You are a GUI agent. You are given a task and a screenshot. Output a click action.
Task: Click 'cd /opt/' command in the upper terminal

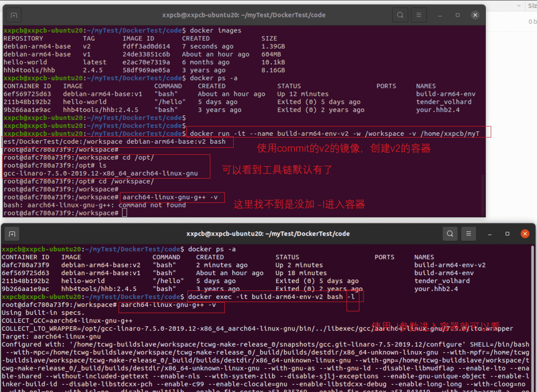[x=138, y=157]
